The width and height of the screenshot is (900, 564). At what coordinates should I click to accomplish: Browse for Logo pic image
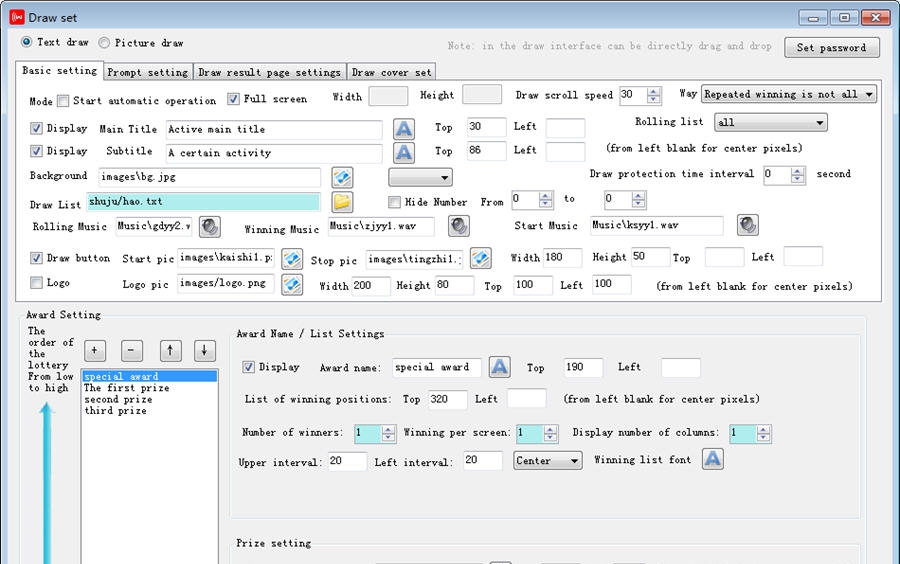(291, 285)
